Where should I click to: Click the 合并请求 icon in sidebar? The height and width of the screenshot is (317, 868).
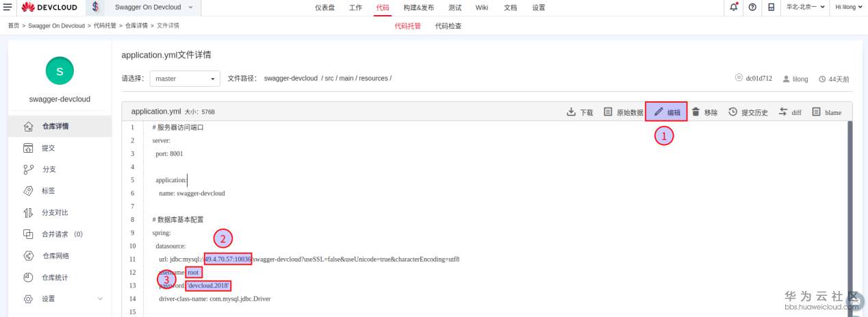point(28,234)
